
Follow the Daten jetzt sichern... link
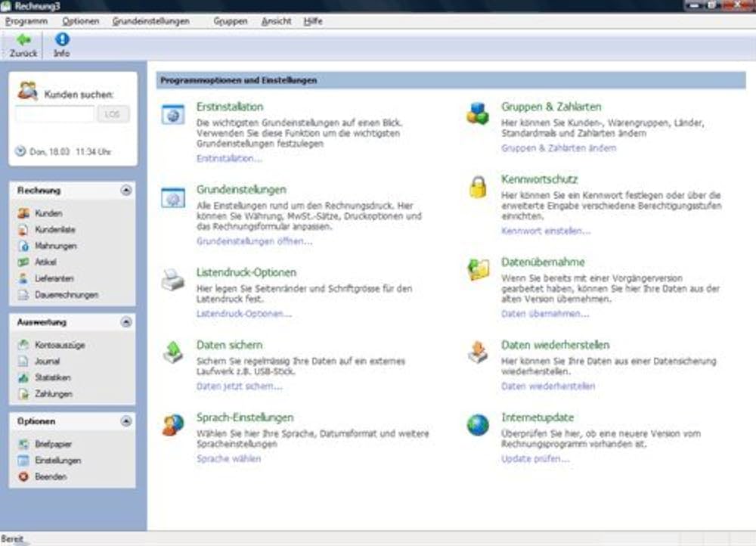click(x=239, y=386)
